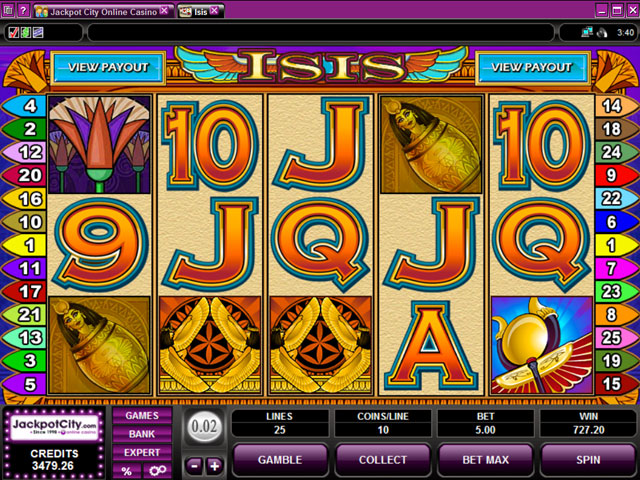This screenshot has height=480, width=640.
Task: Open the Games menu
Action: point(142,416)
